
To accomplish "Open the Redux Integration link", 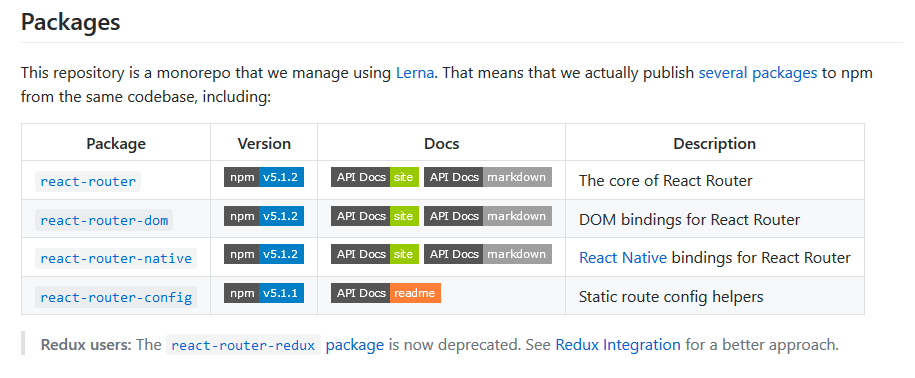I will 618,345.
